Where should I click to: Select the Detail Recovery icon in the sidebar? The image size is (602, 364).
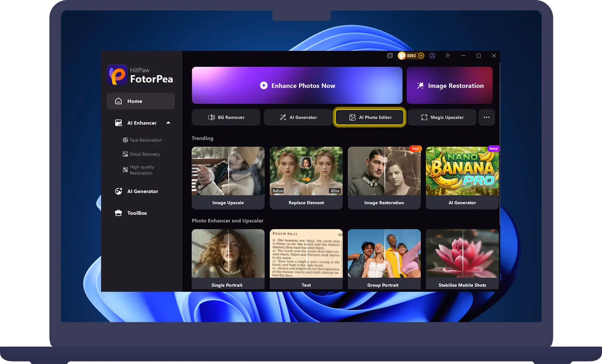[125, 154]
